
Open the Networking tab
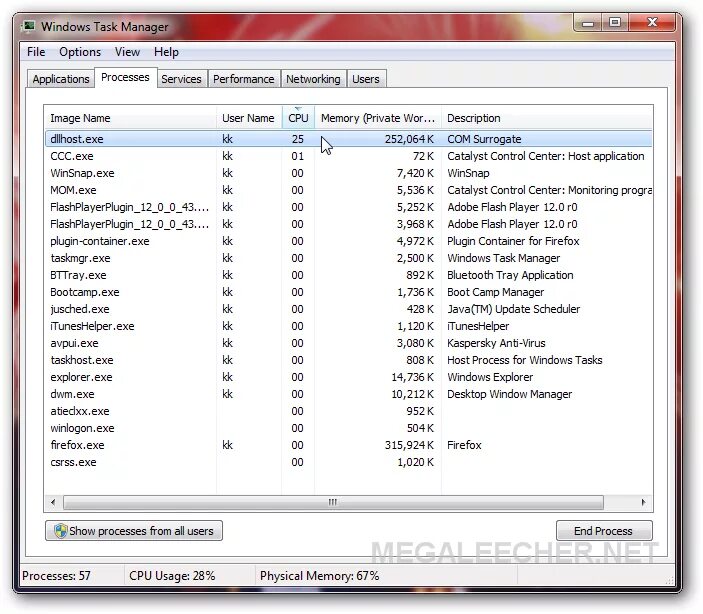313,79
